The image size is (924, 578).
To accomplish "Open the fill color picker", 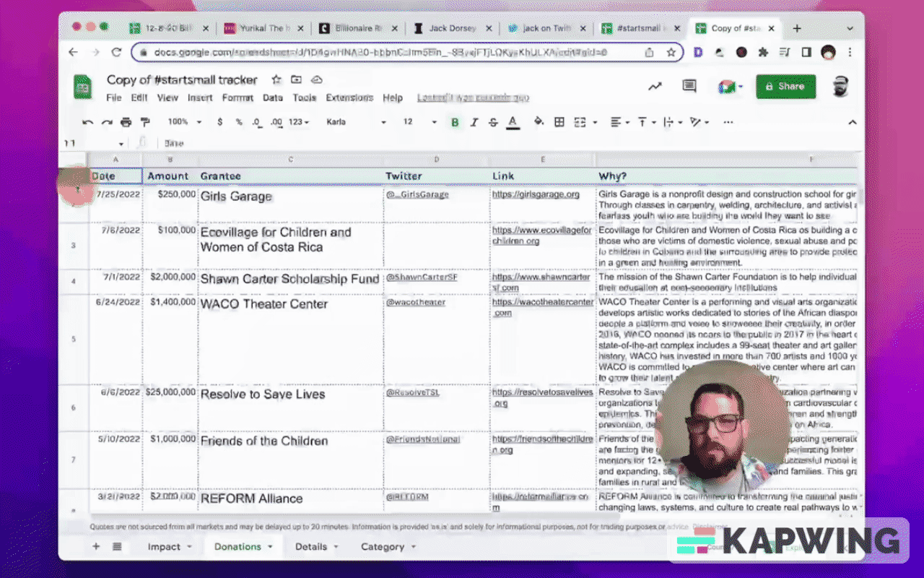I will click(538, 122).
